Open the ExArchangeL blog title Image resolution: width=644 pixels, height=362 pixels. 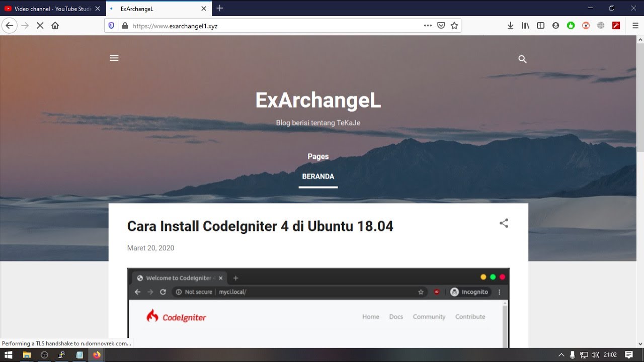[318, 101]
